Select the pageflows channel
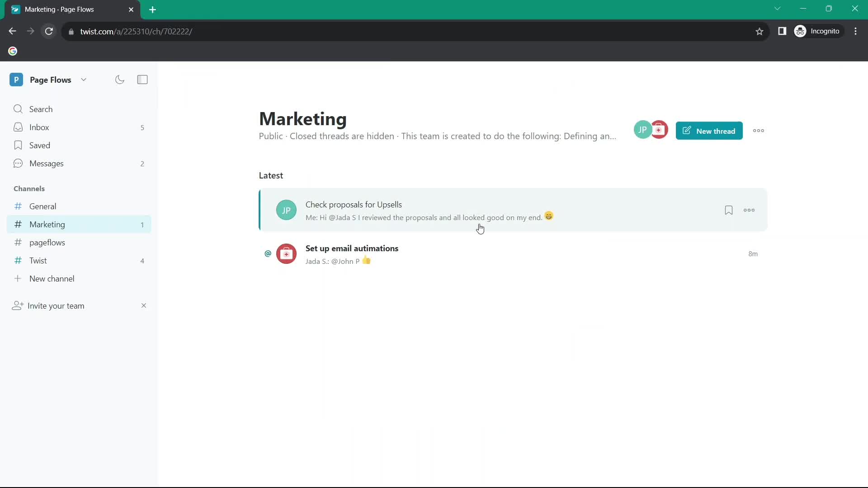The image size is (868, 488). pos(47,243)
